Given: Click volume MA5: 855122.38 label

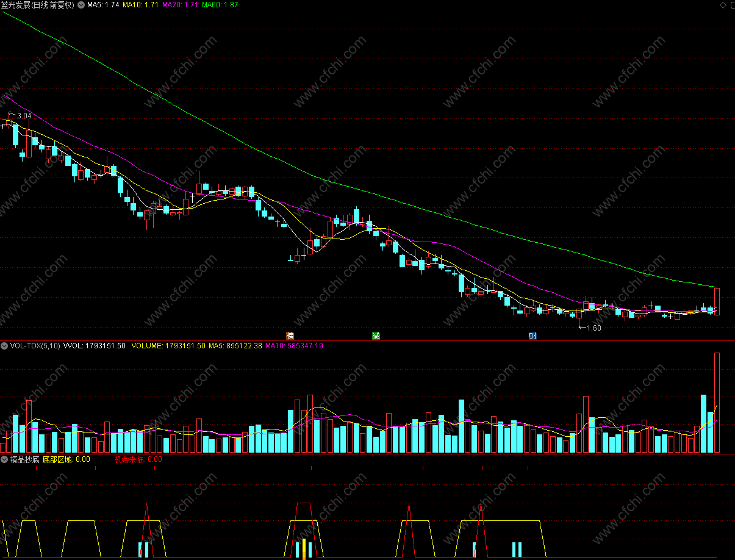Looking at the screenshot, I should click(235, 346).
